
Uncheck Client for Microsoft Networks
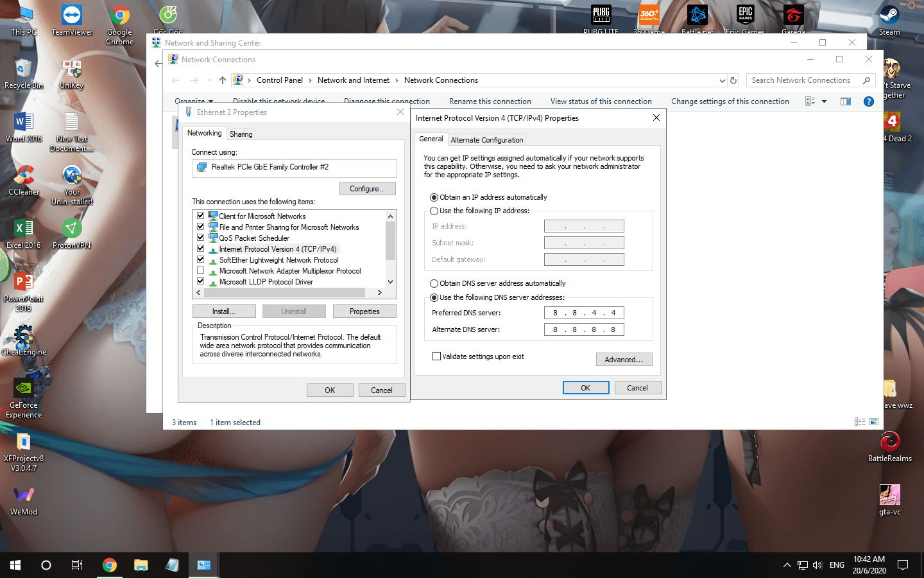[201, 216]
